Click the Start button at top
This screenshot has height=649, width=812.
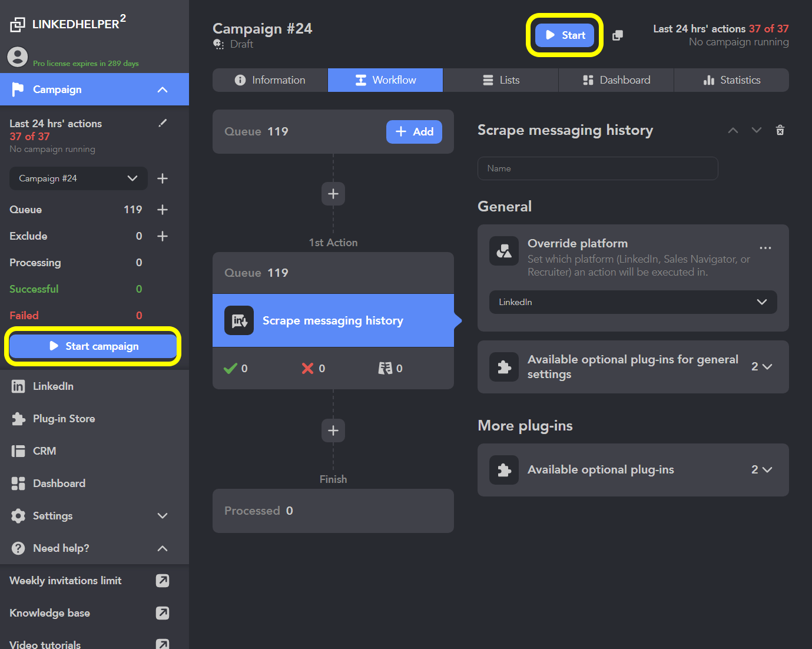(x=565, y=35)
